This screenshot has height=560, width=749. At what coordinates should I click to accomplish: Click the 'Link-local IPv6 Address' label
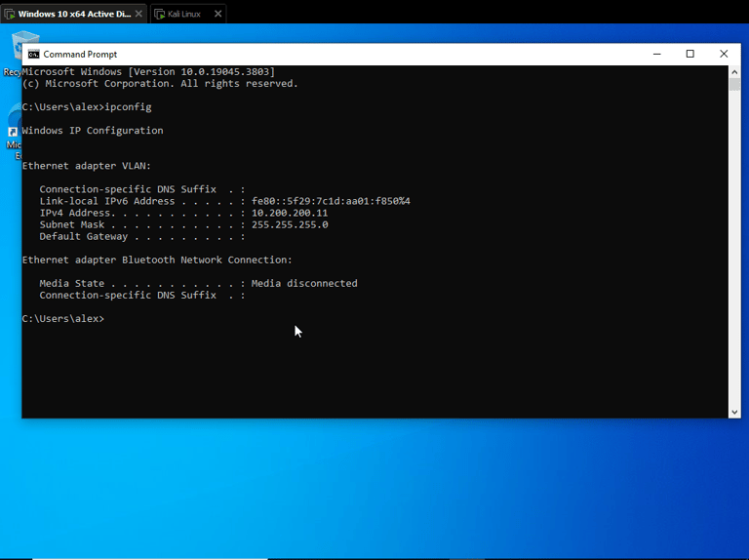[107, 201]
